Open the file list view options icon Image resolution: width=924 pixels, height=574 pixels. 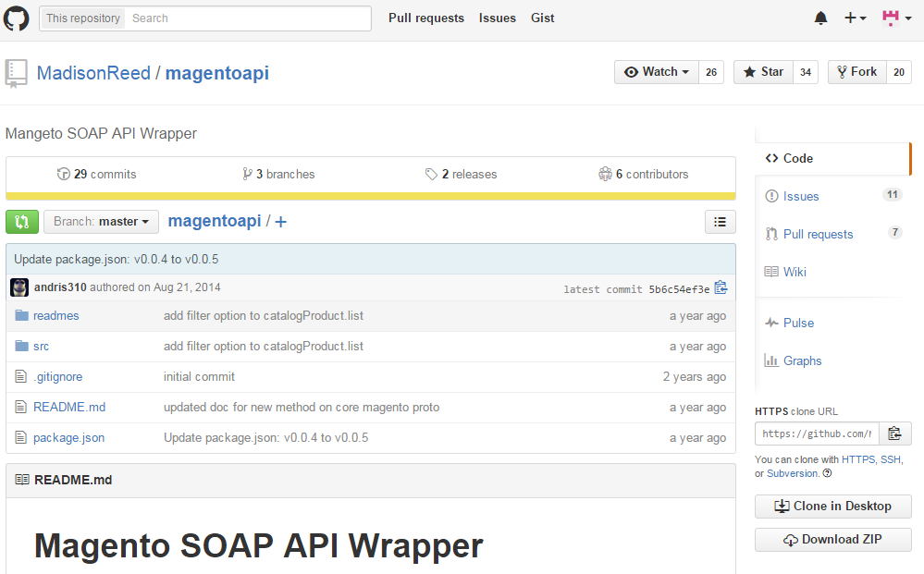720,222
